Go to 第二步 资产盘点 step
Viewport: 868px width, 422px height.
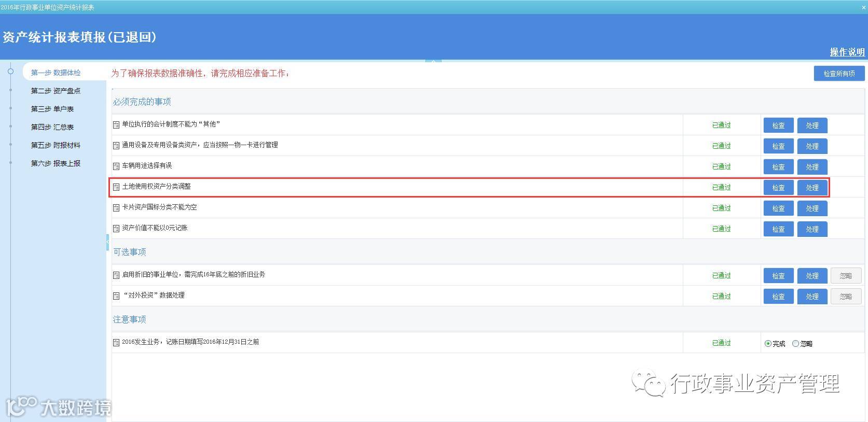[x=56, y=91]
